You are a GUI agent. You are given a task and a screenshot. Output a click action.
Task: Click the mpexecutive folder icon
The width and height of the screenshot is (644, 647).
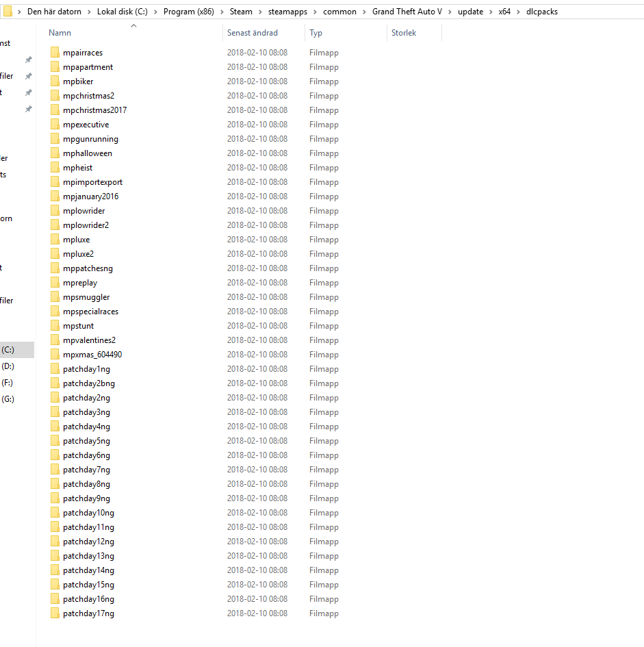(x=55, y=124)
